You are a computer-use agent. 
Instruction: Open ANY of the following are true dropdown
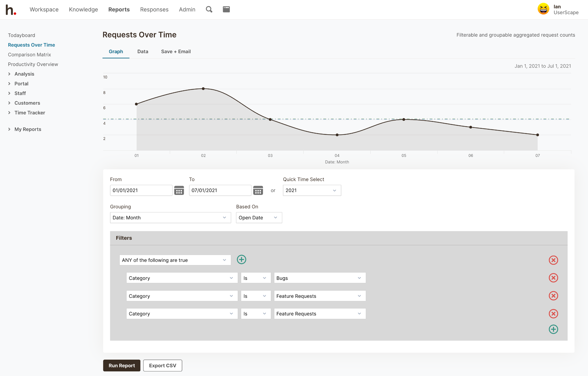pyautogui.click(x=175, y=260)
